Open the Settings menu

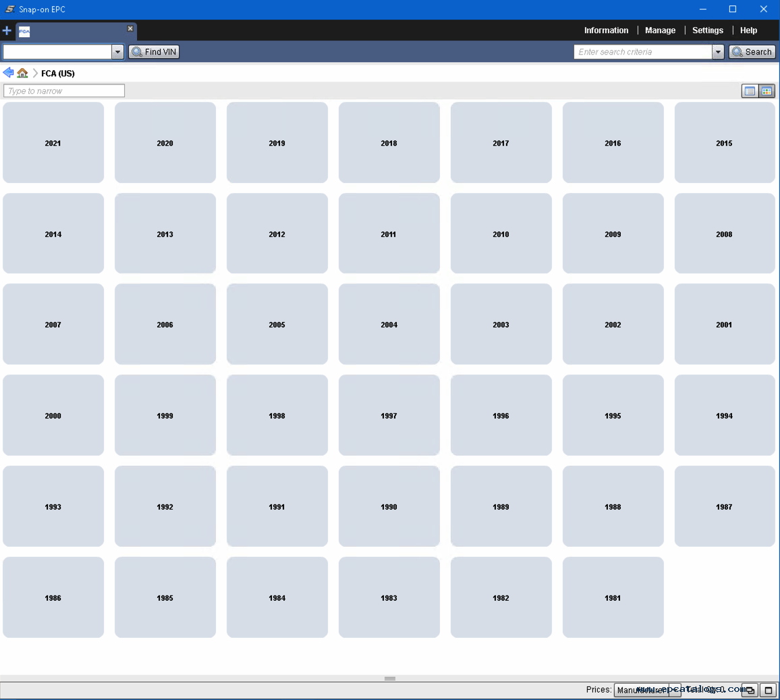(x=707, y=30)
